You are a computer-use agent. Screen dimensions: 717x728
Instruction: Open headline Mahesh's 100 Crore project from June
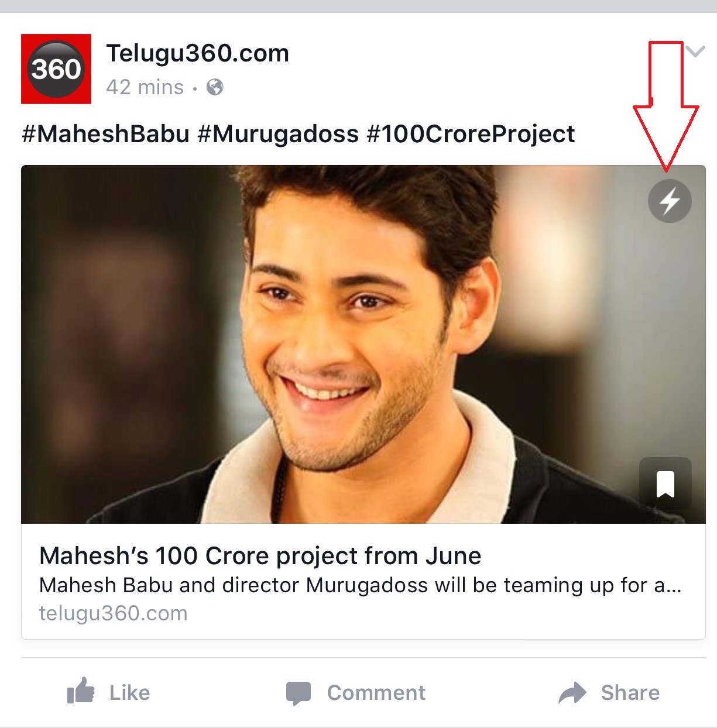260,555
